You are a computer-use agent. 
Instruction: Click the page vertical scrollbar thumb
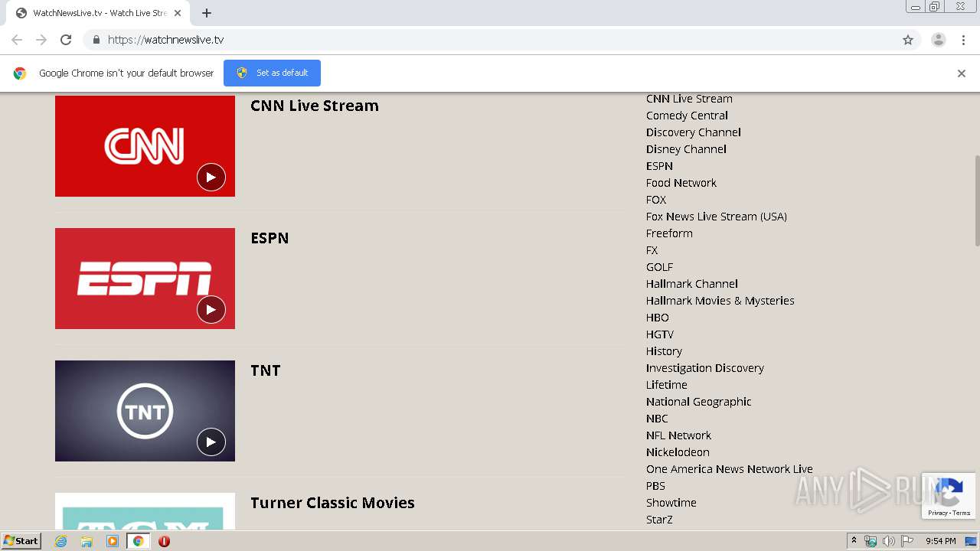coord(976,201)
